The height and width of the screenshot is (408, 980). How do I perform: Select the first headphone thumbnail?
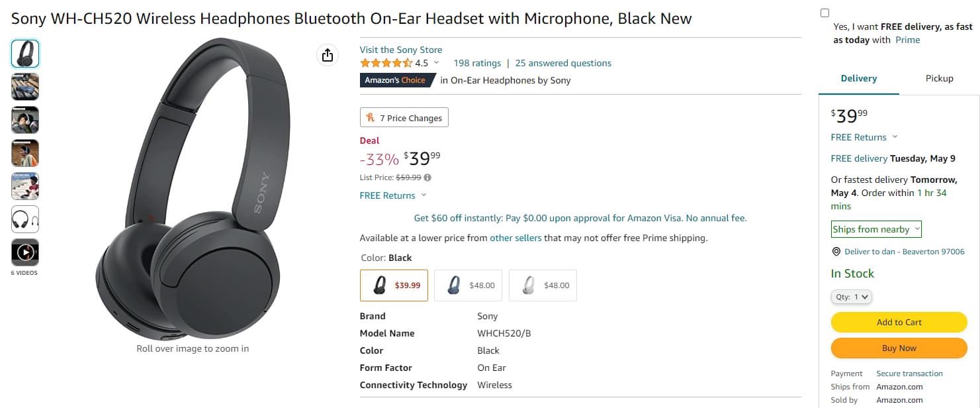tap(25, 54)
